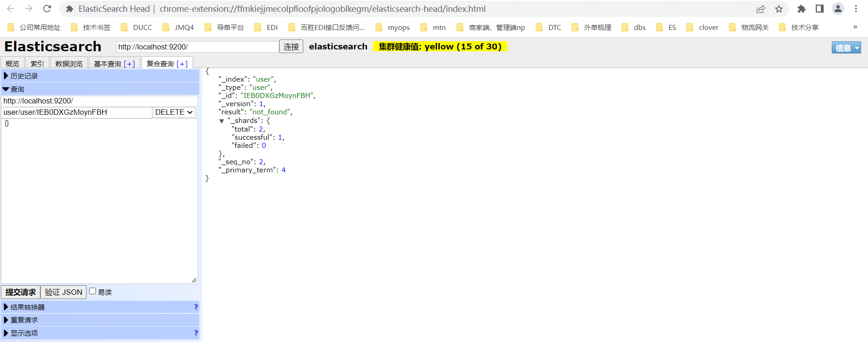Open DTC bookmark folder
The width and height of the screenshot is (868, 342).
click(548, 28)
